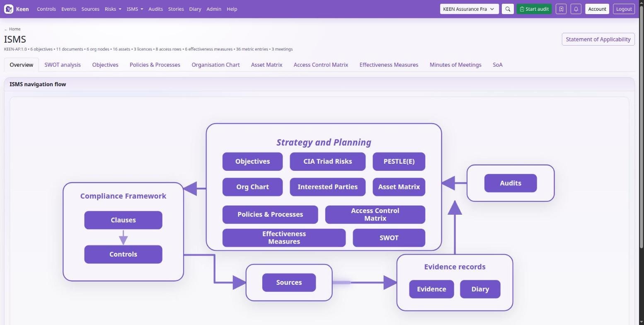Open Diary in the top navigation
The height and width of the screenshot is (325, 644).
pyautogui.click(x=195, y=9)
